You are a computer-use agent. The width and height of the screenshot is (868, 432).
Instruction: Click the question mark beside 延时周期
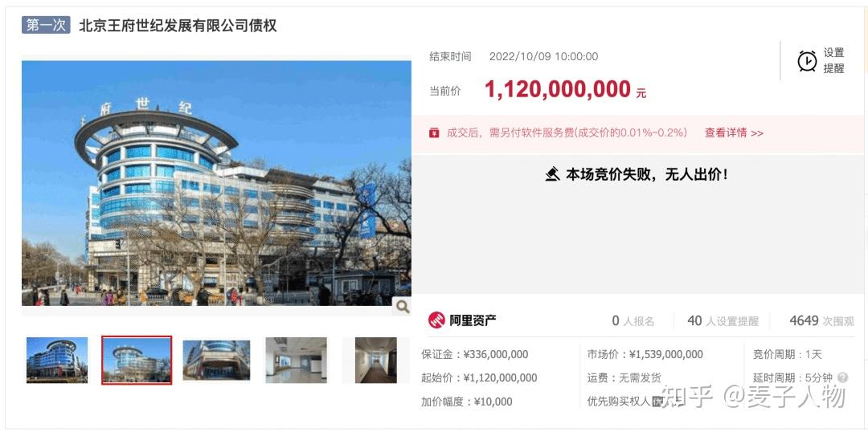842,377
